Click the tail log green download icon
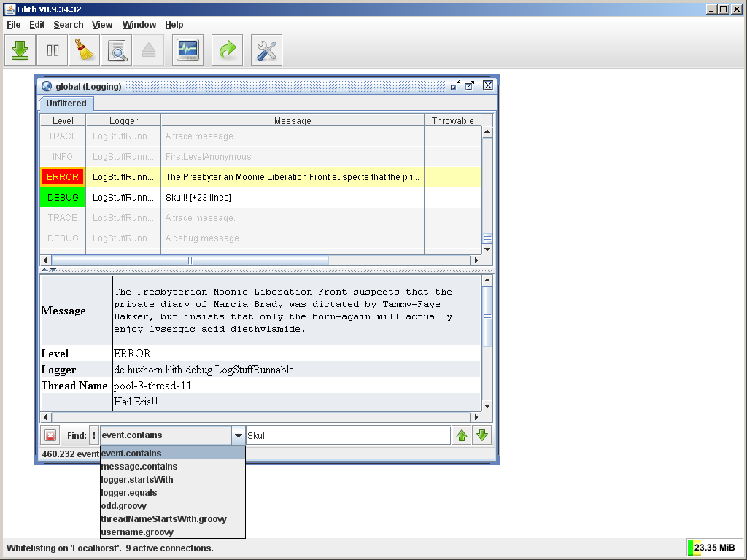Image resolution: width=747 pixels, height=560 pixels. coord(19,50)
